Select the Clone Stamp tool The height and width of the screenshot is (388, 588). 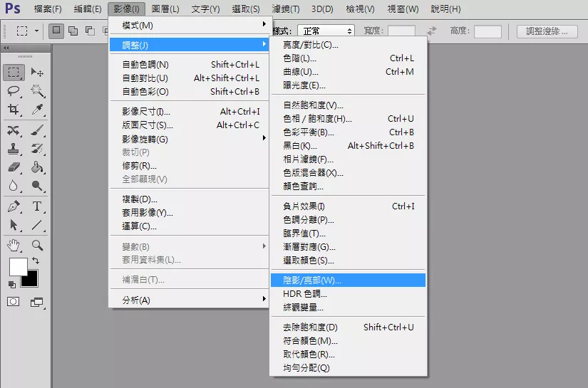coord(14,149)
